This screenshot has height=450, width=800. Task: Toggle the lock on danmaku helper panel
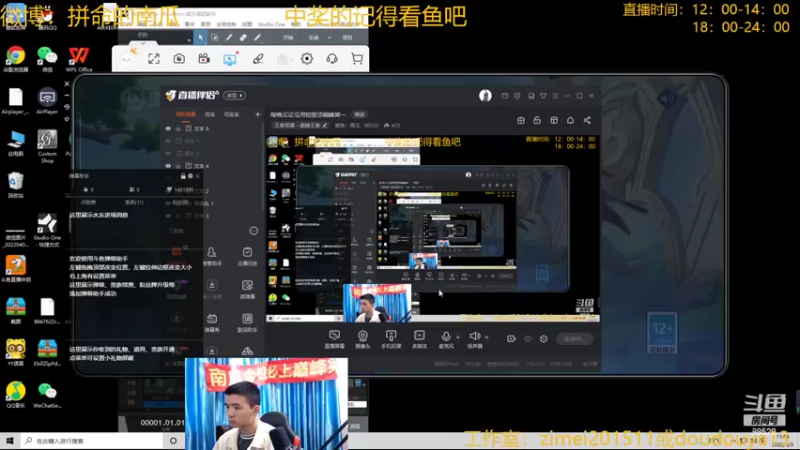point(183,176)
